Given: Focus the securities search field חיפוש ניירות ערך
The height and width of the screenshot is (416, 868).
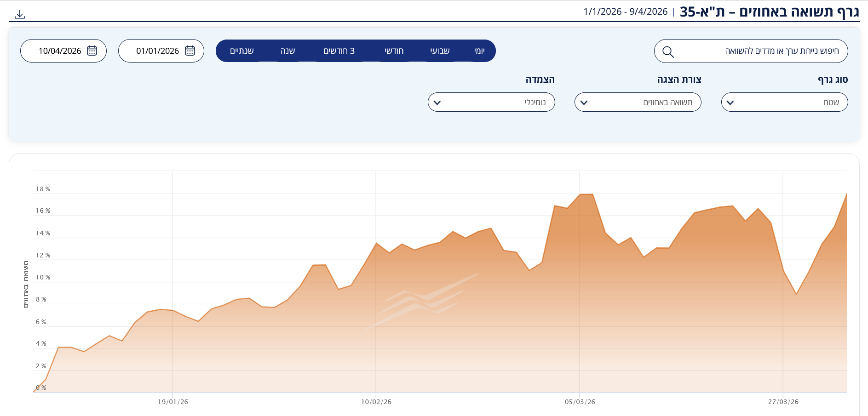Looking at the screenshot, I should click(x=751, y=51).
